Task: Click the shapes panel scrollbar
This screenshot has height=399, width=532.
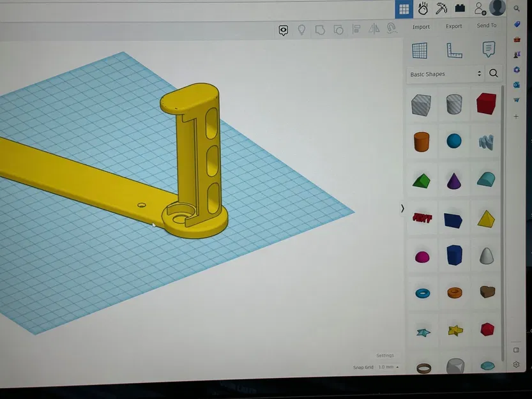Action: pos(503,224)
